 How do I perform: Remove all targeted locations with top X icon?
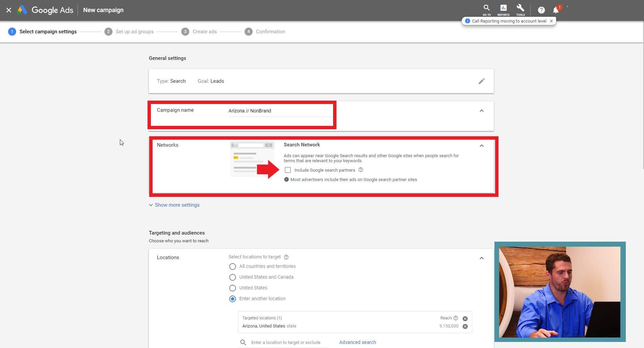[x=465, y=318]
